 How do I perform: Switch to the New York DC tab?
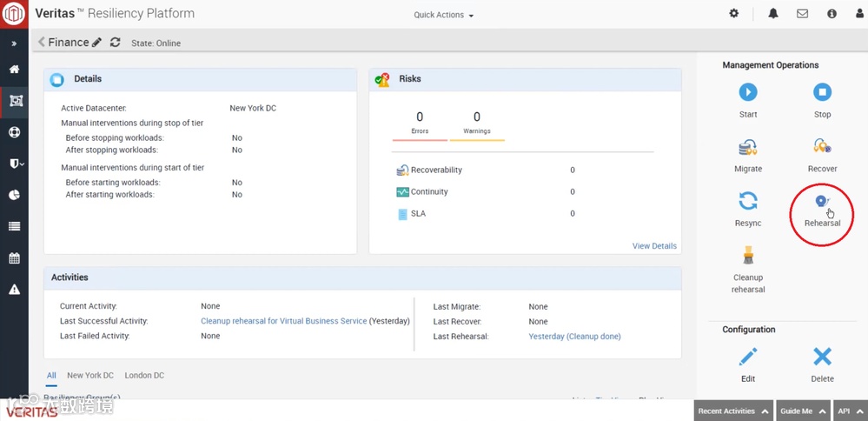point(90,376)
